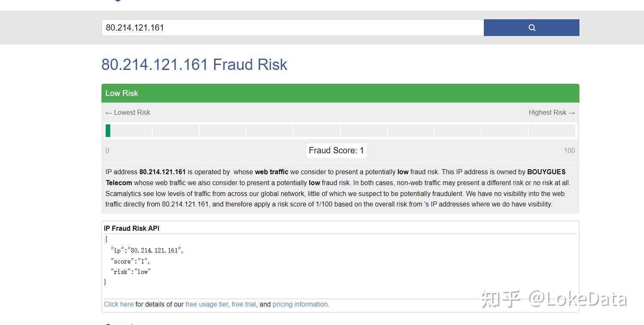
Task: Click the green Low Risk banner
Action: (340, 93)
